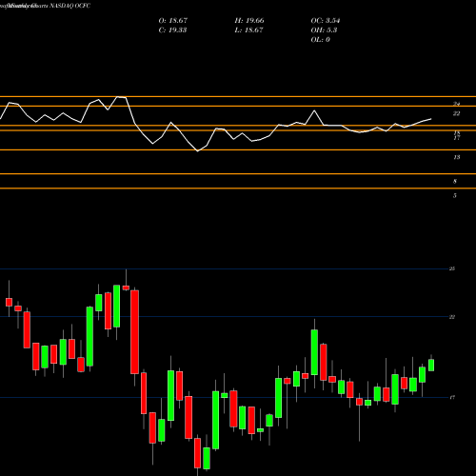
Task: Click the last green candlestick on the right
Action: (431, 365)
